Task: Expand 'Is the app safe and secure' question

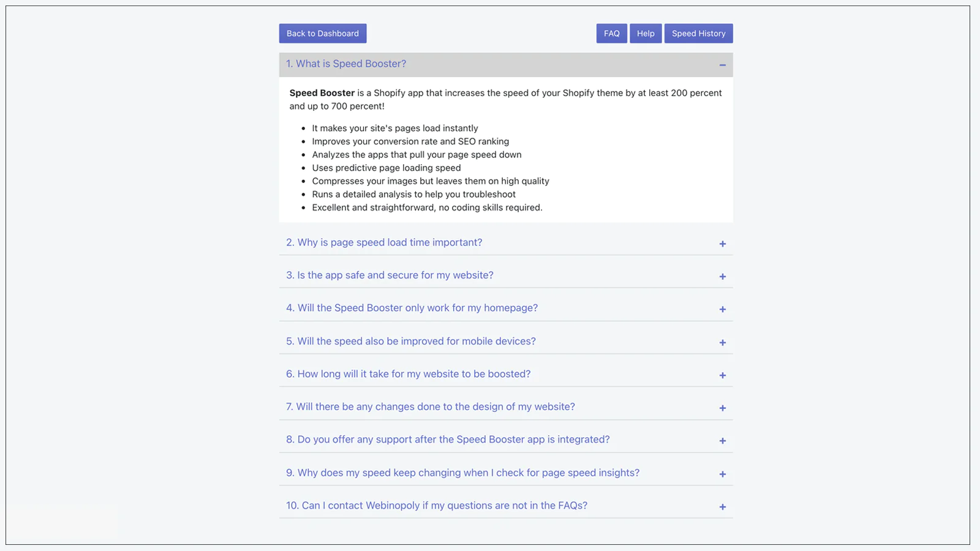Action: click(390, 275)
